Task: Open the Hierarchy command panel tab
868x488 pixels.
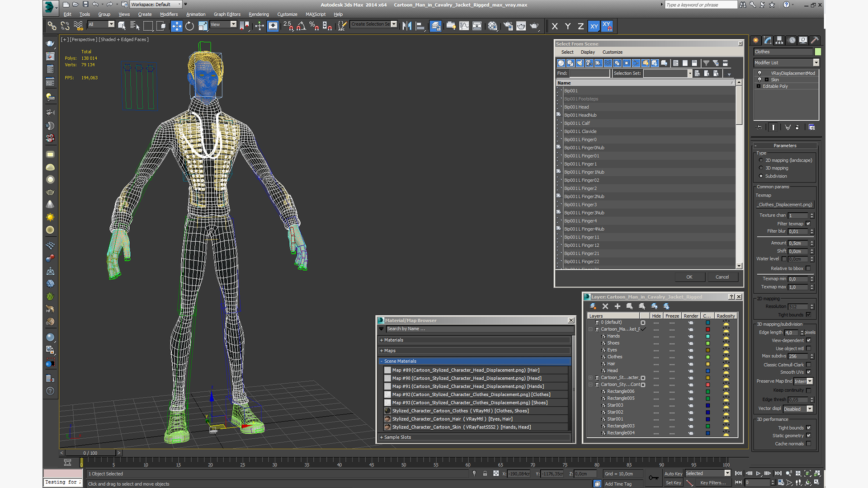Action: [779, 40]
